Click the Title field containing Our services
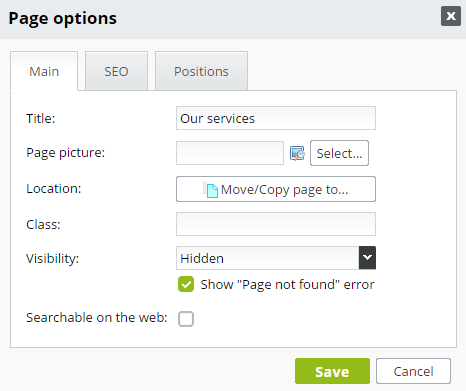This screenshot has height=391, width=466. coord(276,118)
